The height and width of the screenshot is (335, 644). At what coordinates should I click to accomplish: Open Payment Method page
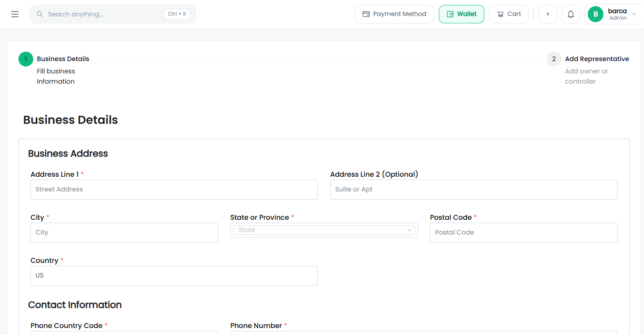click(394, 14)
